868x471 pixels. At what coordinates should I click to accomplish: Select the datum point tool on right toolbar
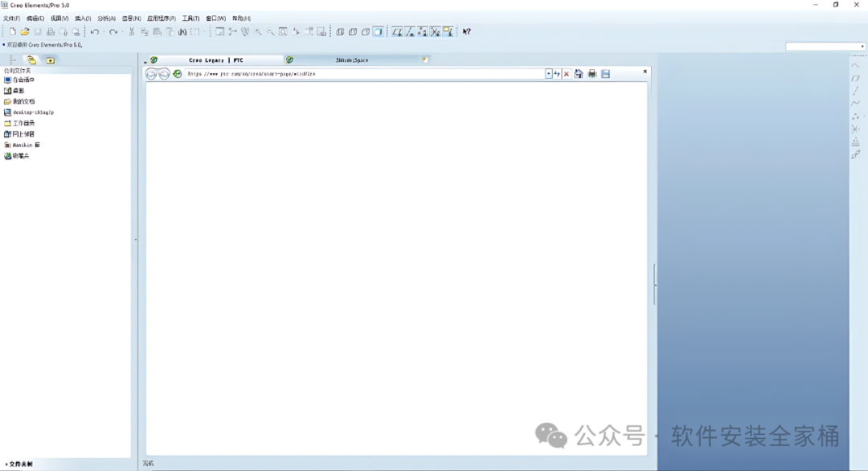tap(855, 117)
